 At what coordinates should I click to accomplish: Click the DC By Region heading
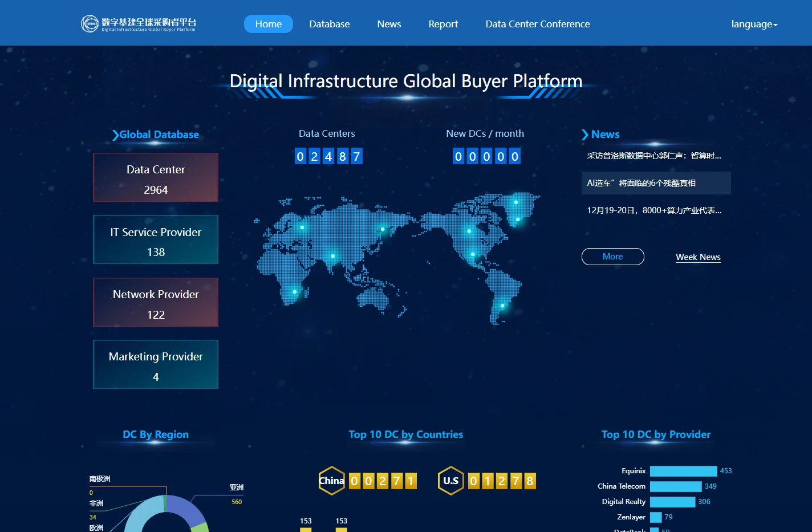156,434
